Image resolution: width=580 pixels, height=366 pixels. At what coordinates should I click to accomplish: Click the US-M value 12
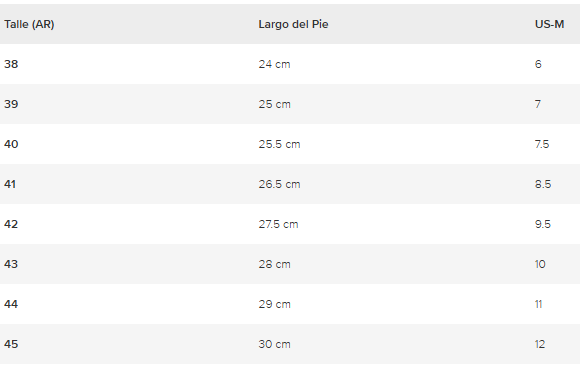pos(540,344)
